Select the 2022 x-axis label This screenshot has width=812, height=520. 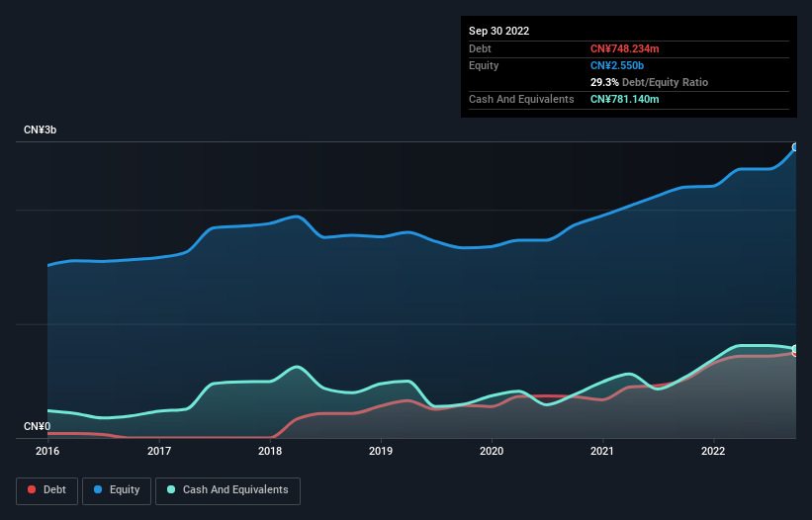(x=713, y=451)
